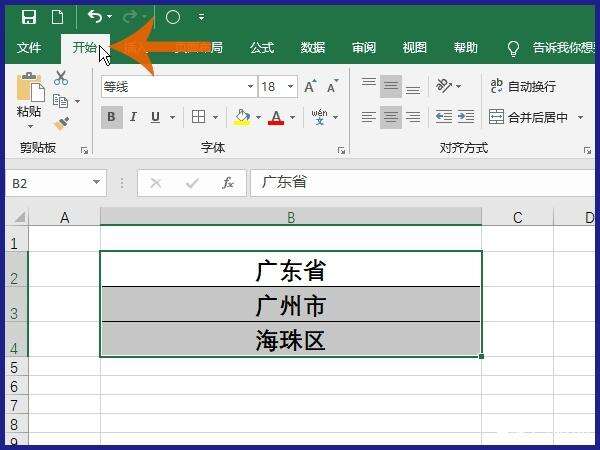Select Align Left icon
This screenshot has height=450, width=600.
pyautogui.click(x=369, y=117)
